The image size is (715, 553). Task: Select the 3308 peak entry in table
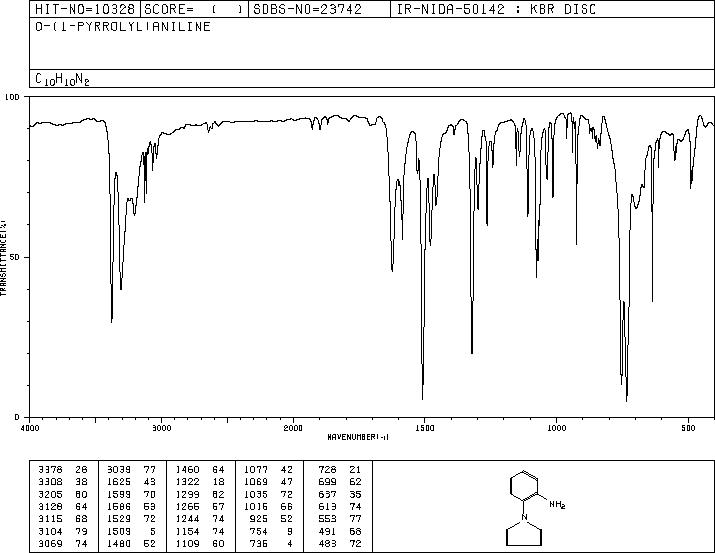pyautogui.click(x=62, y=481)
